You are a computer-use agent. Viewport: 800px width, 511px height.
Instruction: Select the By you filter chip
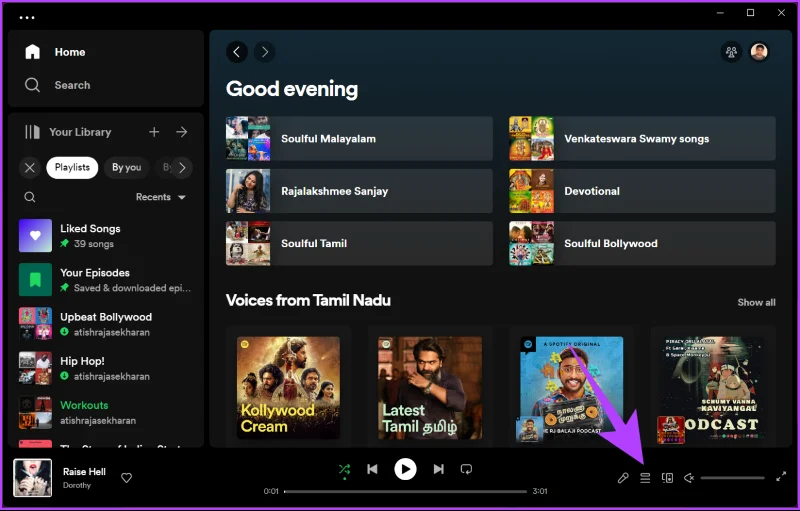pos(127,168)
